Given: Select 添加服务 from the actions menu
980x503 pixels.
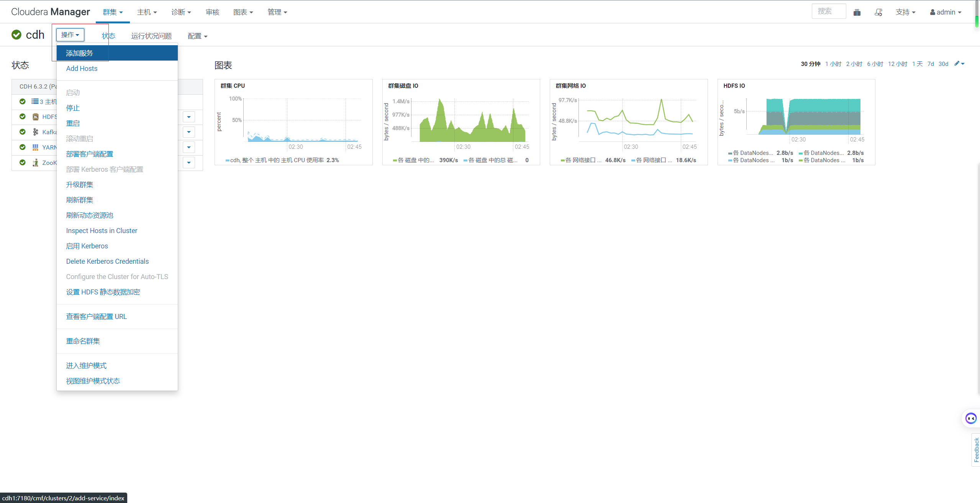Looking at the screenshot, I should coord(117,53).
